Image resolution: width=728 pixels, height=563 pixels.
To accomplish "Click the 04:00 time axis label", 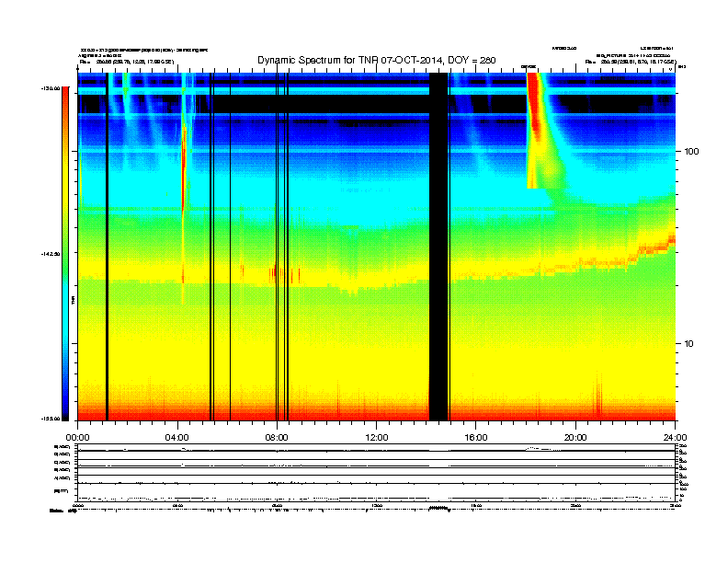I will [x=177, y=438].
